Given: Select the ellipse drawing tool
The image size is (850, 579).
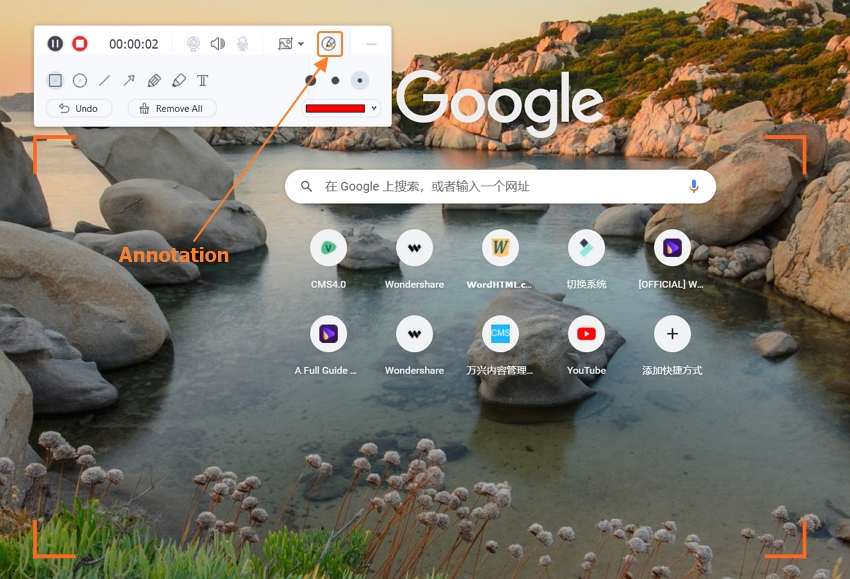Looking at the screenshot, I should click(80, 81).
